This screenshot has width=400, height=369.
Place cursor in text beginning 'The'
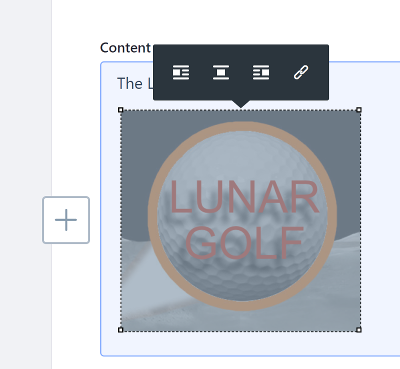point(134,83)
